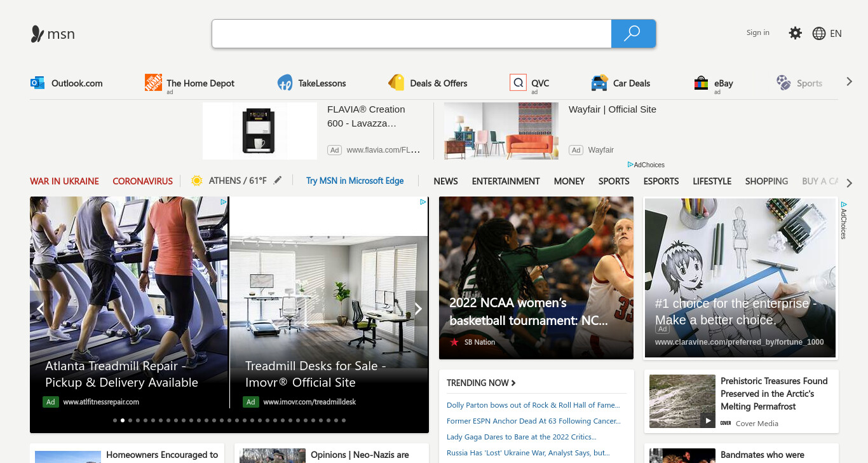The image size is (868, 463).
Task: Click The Home Depot logo icon
Action: tap(153, 83)
